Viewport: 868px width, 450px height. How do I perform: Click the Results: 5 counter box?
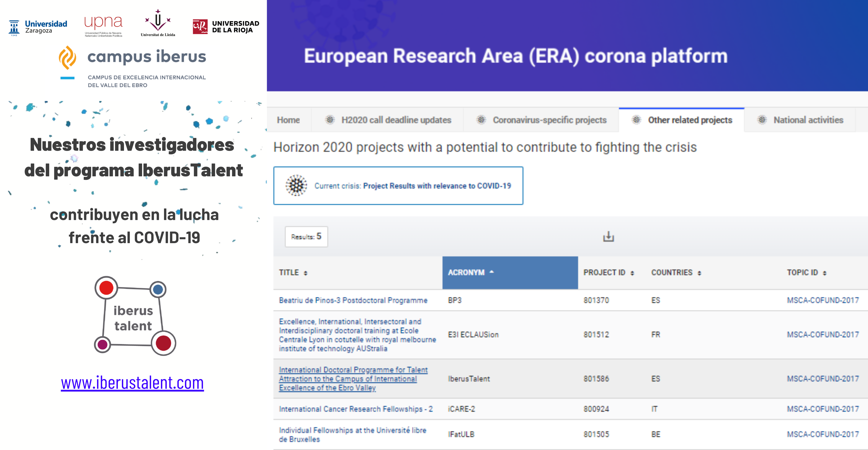306,237
